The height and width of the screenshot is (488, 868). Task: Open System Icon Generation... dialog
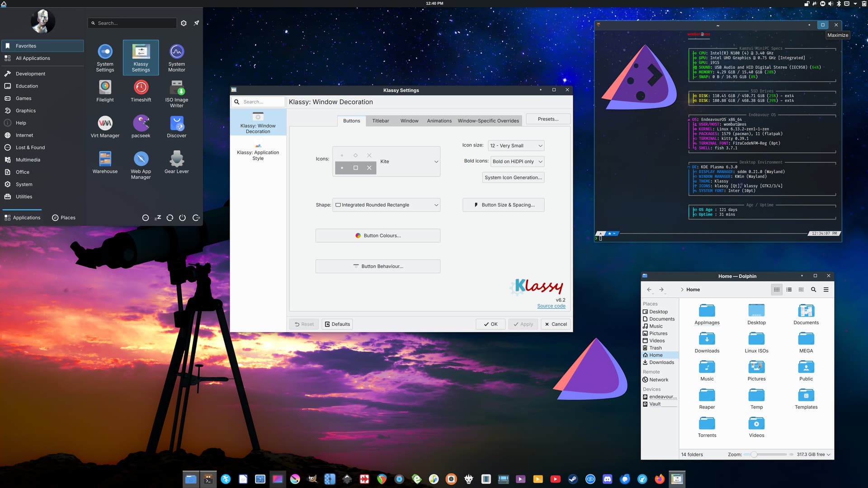click(x=513, y=178)
